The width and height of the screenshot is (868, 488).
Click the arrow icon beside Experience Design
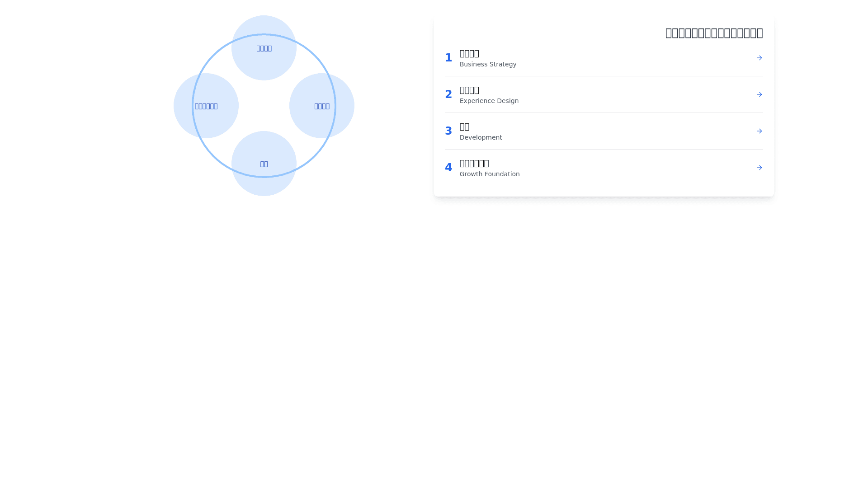click(x=759, y=94)
